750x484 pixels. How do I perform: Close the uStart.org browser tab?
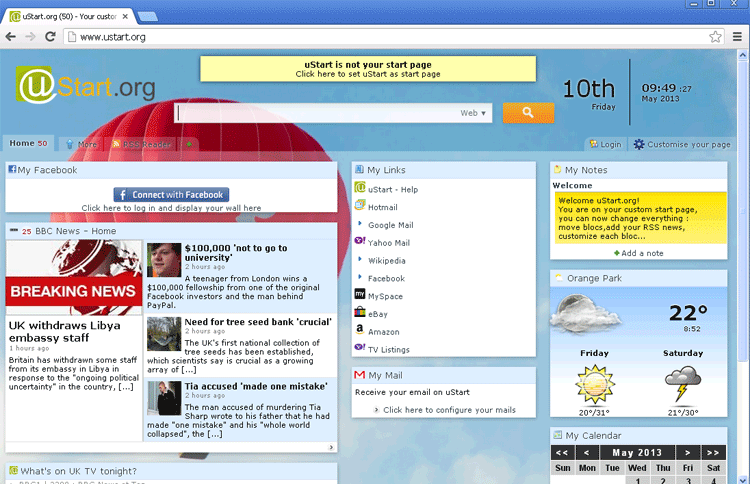[125, 16]
